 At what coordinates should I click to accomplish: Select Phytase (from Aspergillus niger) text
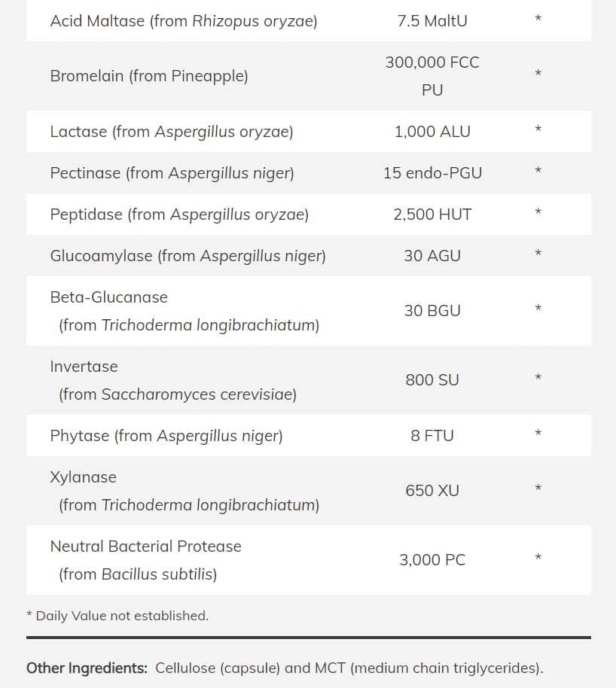166,436
